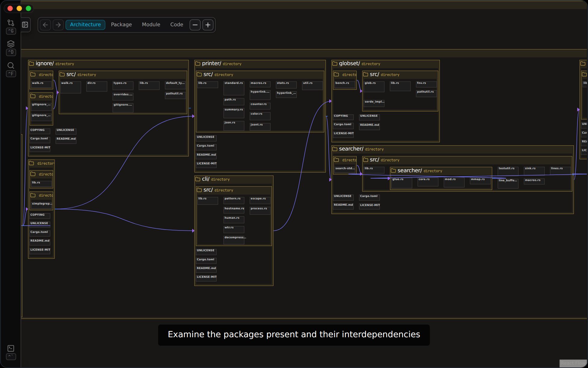Switch to the Package tab
Screen dimensions: 588x368
pyautogui.click(x=121, y=25)
